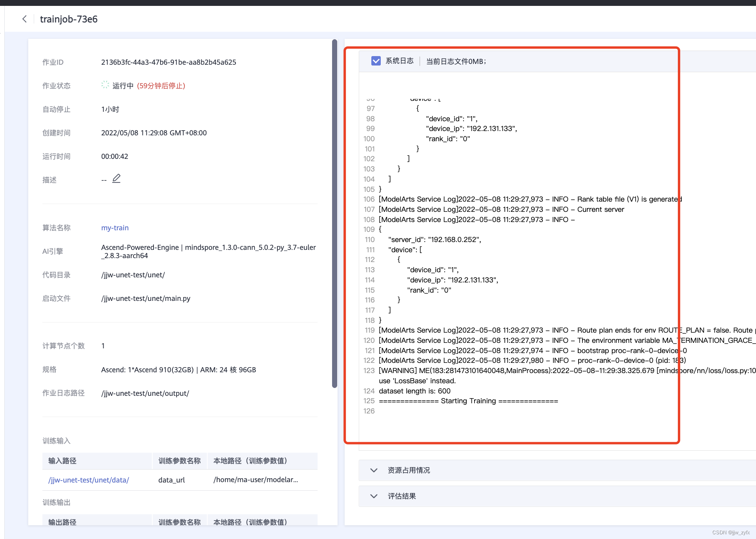This screenshot has width=756, height=539.
Task: Open the my-train algorithm link
Action: coord(115,228)
